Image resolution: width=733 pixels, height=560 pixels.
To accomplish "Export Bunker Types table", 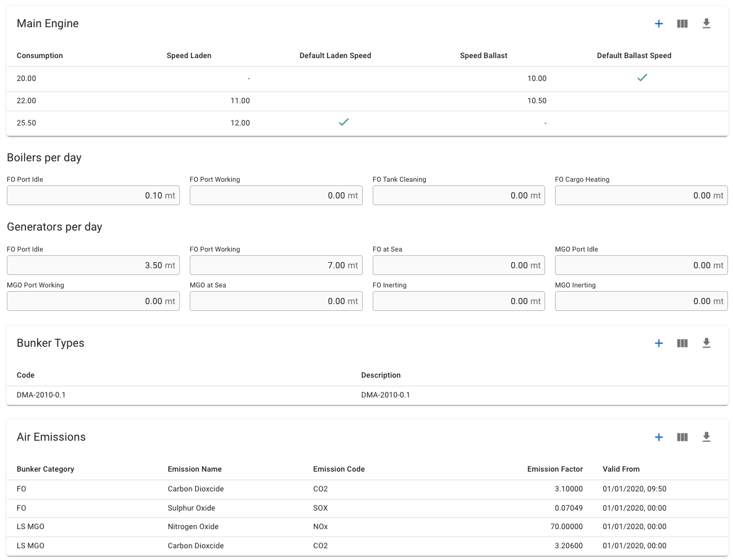I will coord(706,344).
